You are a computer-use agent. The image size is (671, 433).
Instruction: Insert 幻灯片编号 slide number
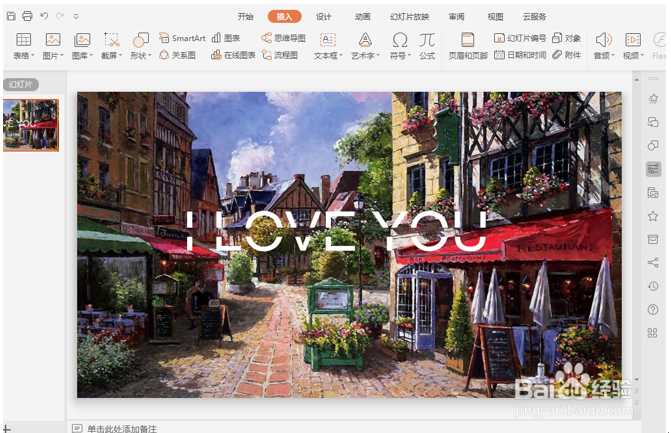(x=520, y=38)
